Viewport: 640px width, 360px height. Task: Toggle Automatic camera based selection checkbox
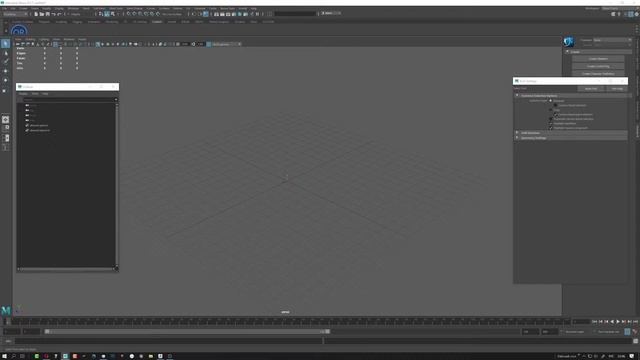[x=550, y=119]
